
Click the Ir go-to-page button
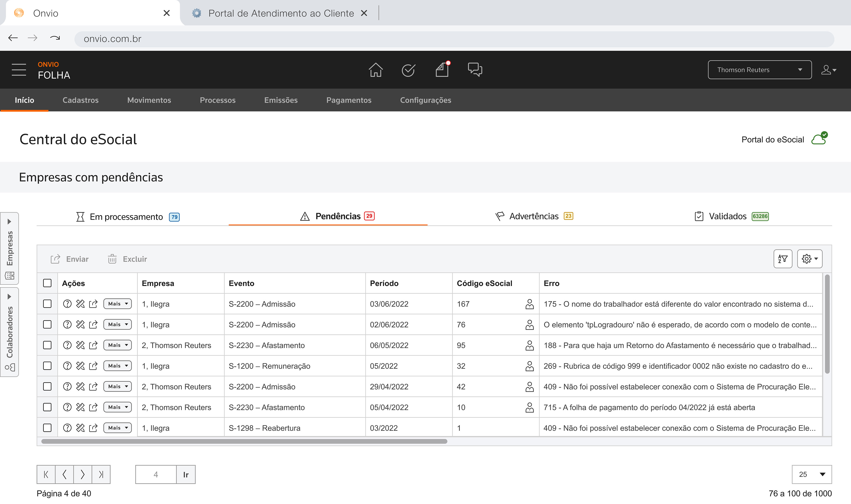(186, 475)
